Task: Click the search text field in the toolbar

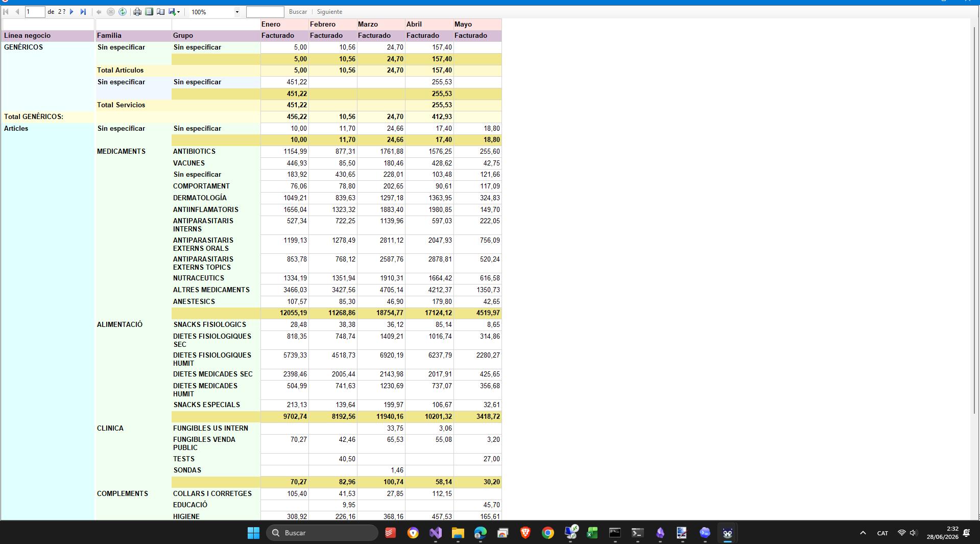Action: click(265, 12)
